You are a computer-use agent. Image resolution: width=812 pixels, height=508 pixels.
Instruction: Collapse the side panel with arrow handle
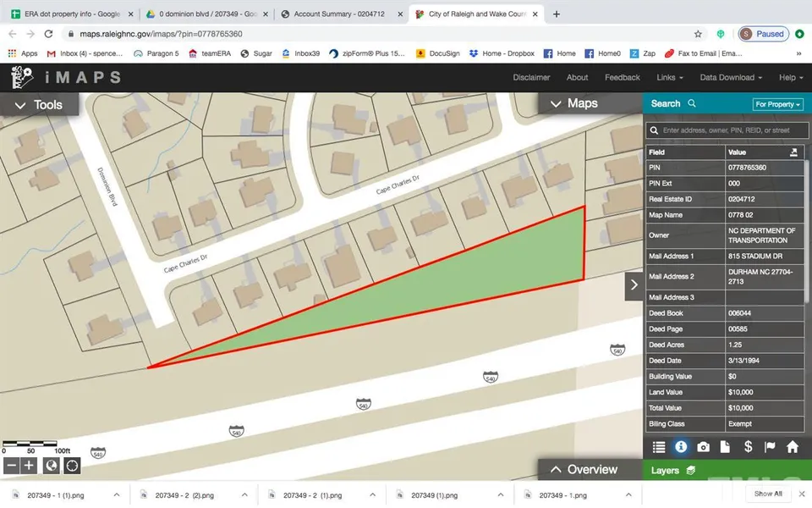pyautogui.click(x=634, y=285)
